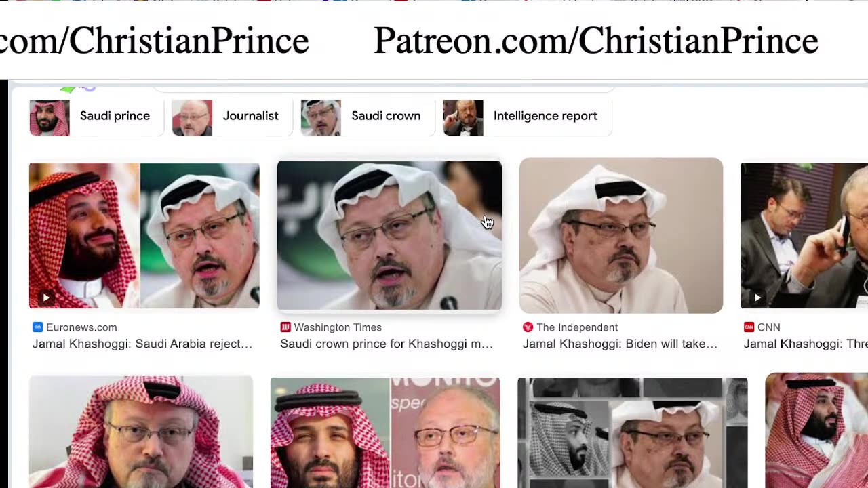The image size is (868, 488).
Task: Open "Jamal Khashoggi: Saudi Arabia reject..." caption link
Action: pos(142,344)
